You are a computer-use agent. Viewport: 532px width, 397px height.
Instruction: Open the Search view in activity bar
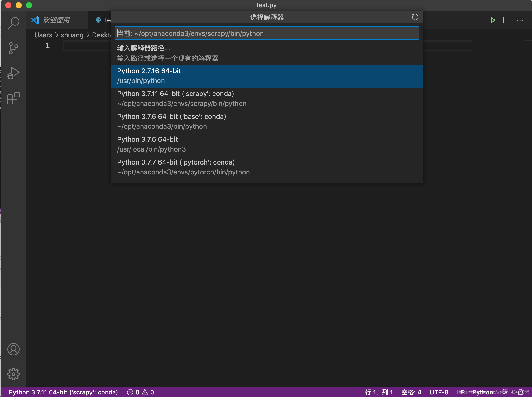pyautogui.click(x=13, y=23)
